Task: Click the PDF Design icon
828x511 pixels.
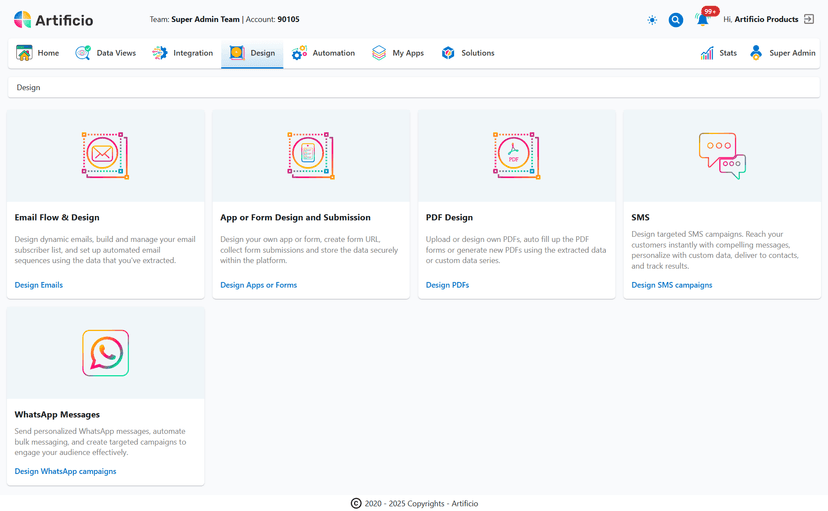Action: (x=516, y=156)
